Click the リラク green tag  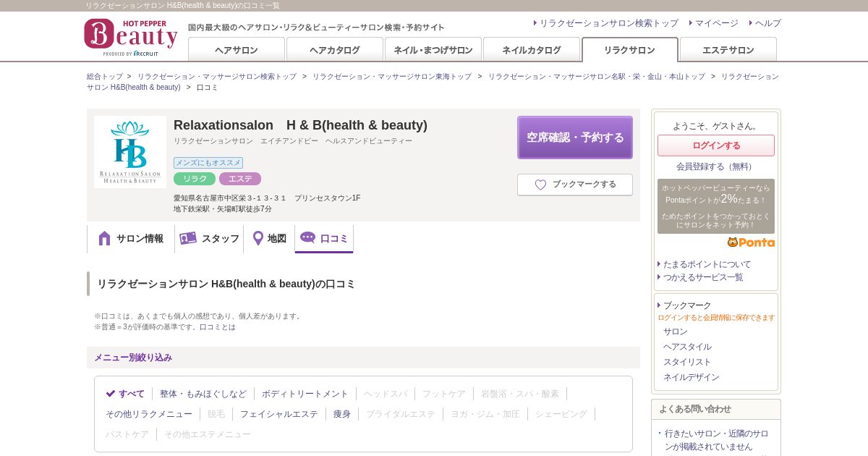coord(195,179)
